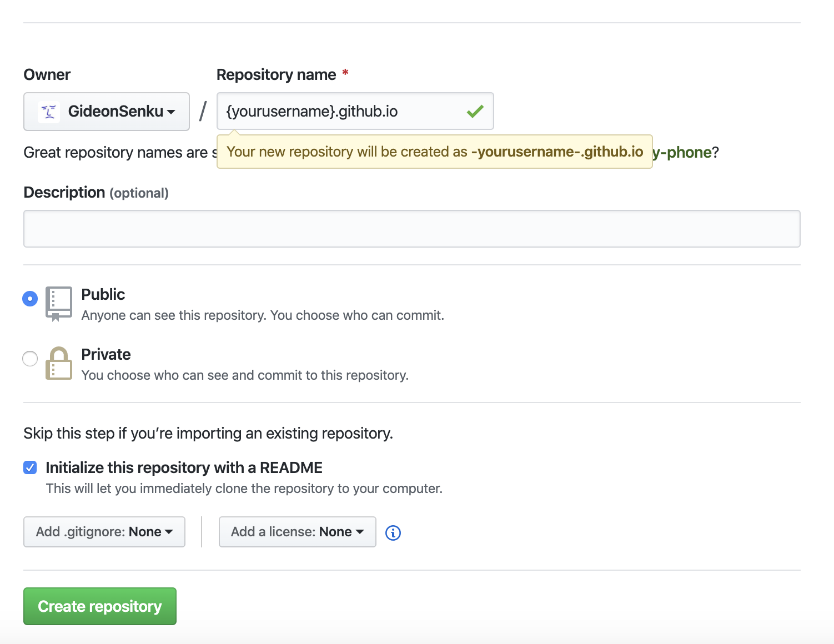Select the Public radio button
This screenshot has height=644, width=834.
click(30, 299)
